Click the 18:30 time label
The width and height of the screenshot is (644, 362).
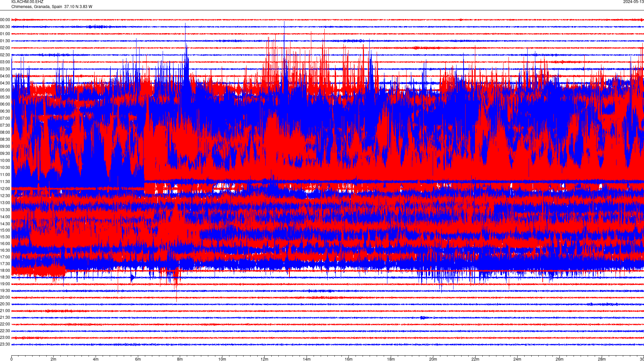click(5, 277)
